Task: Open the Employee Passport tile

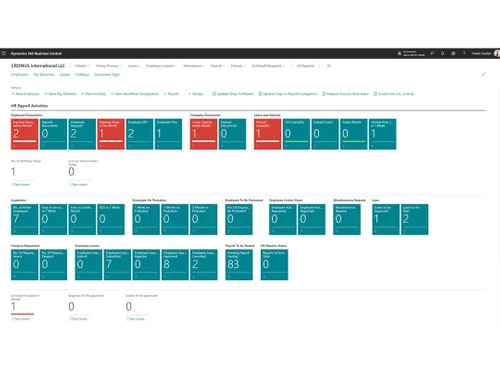Action: [x=82, y=134]
